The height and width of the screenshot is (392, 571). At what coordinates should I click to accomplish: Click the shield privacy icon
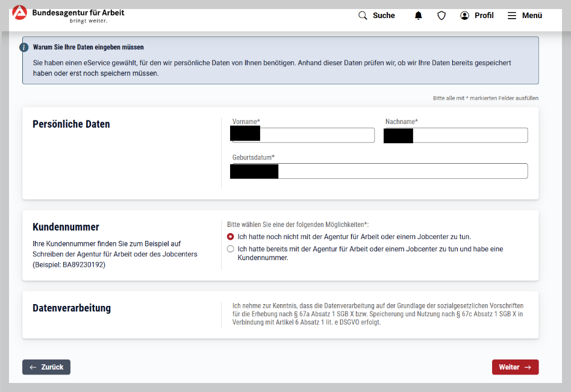pyautogui.click(x=442, y=15)
